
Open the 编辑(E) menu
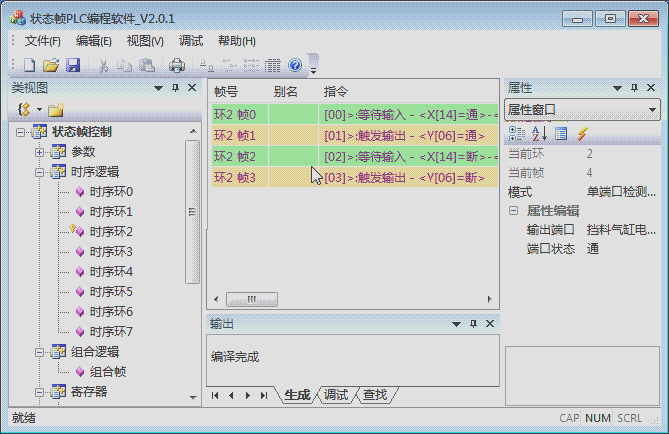click(x=94, y=41)
